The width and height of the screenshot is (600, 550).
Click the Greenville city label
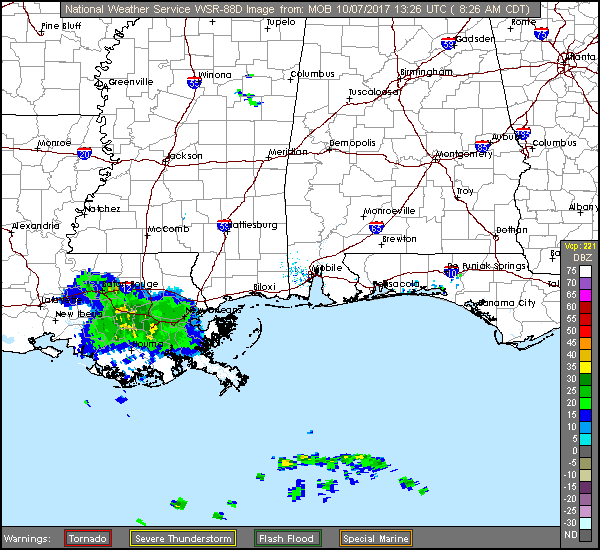[131, 82]
